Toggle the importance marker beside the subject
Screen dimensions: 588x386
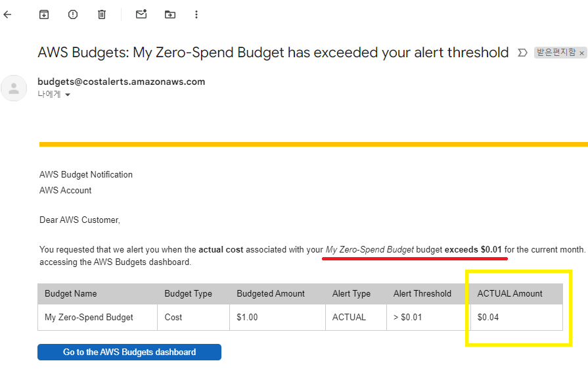point(522,53)
